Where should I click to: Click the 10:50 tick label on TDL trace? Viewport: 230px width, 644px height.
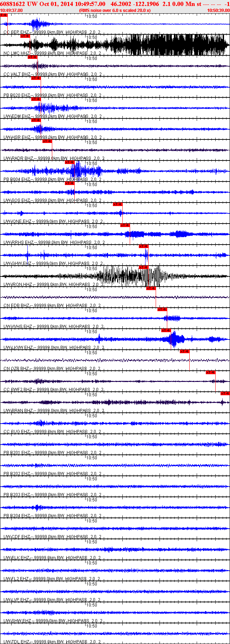tap(92, 626)
